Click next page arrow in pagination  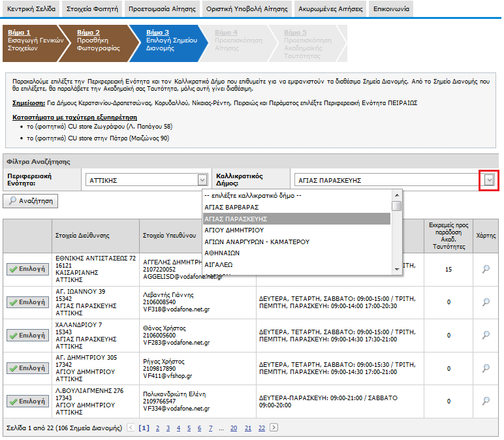tap(274, 428)
